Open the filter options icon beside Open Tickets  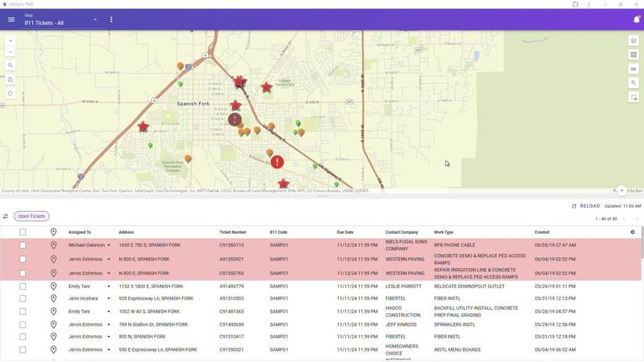pos(6,216)
